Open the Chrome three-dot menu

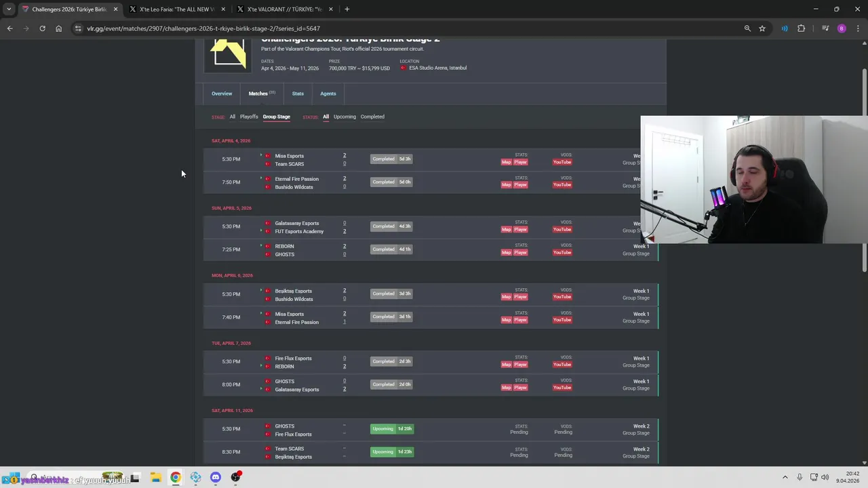coord(858,28)
